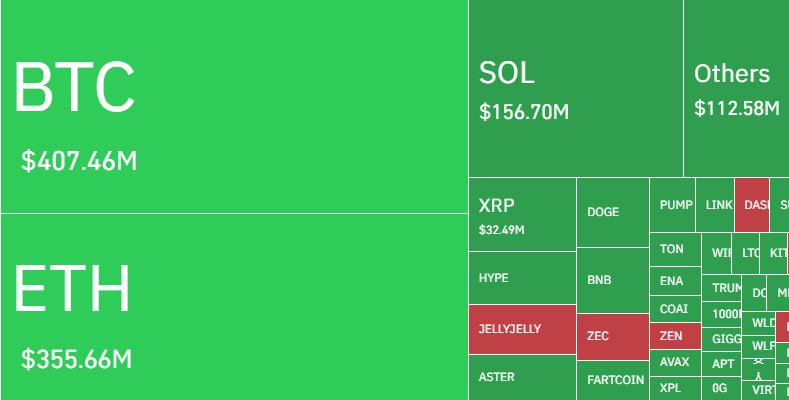Viewport: 789px width, 400px height.
Task: Click the red ZEN tile
Action: click(x=675, y=336)
